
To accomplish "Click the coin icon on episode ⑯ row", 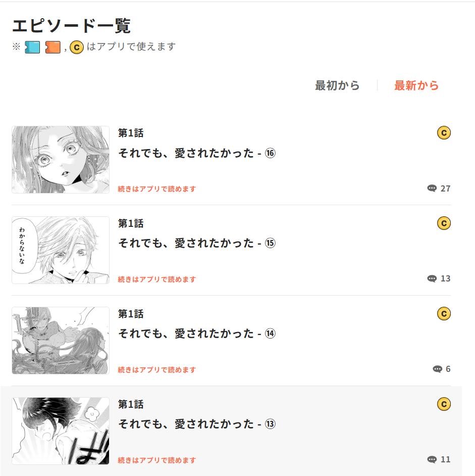I will coord(444,133).
